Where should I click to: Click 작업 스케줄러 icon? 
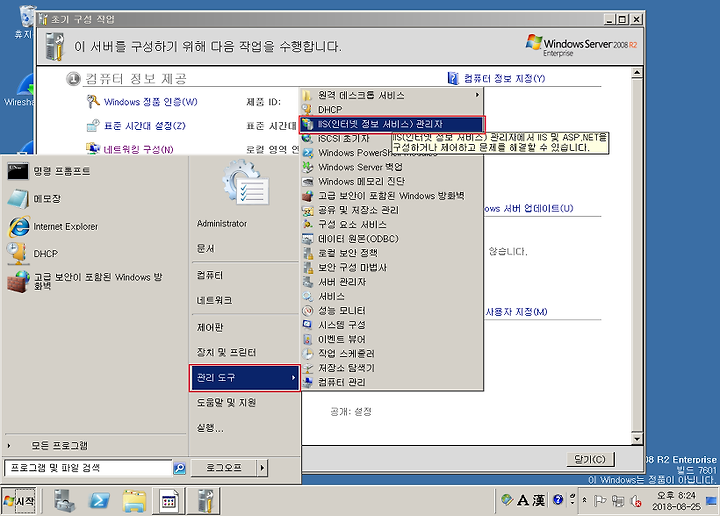tap(307, 353)
